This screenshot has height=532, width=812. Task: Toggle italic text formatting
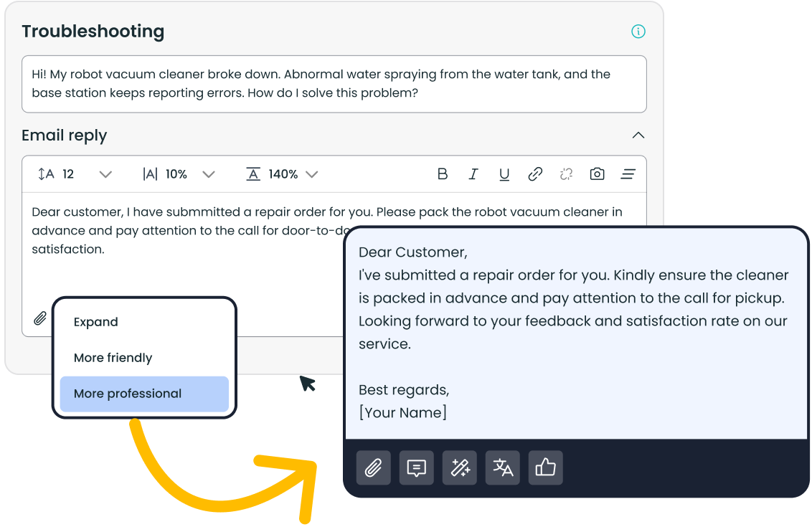pos(473,174)
